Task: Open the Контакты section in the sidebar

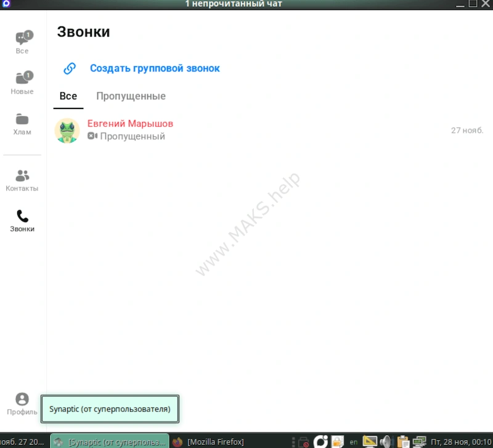Action: [x=22, y=179]
